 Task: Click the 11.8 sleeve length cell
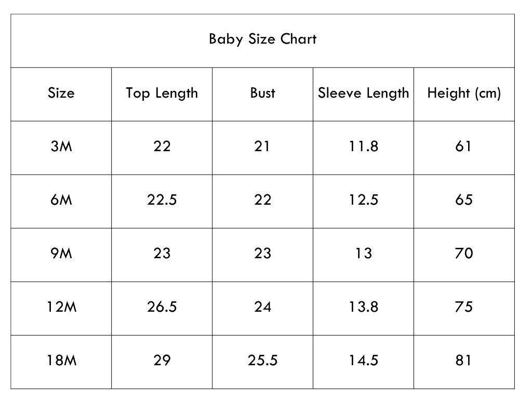pos(363,146)
